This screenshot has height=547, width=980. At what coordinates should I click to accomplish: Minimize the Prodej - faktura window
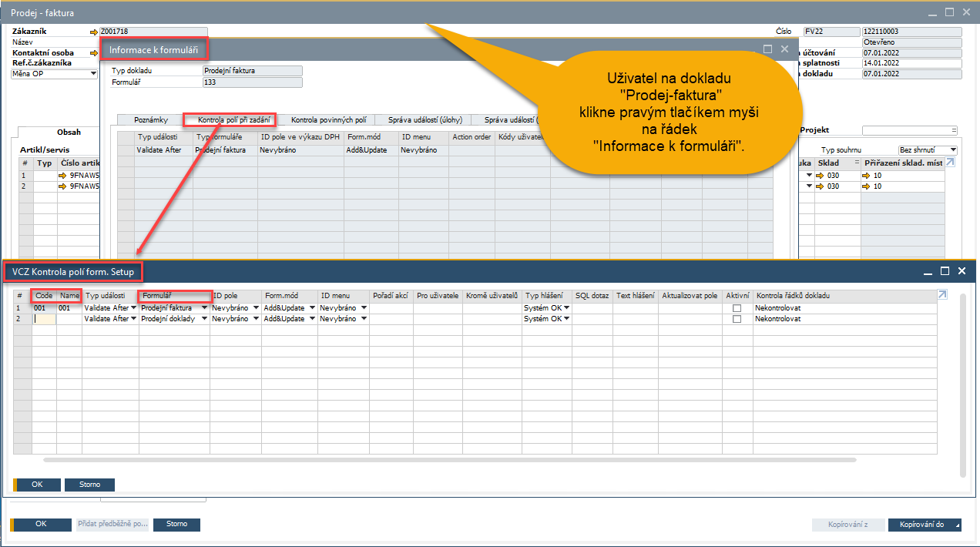coord(932,12)
